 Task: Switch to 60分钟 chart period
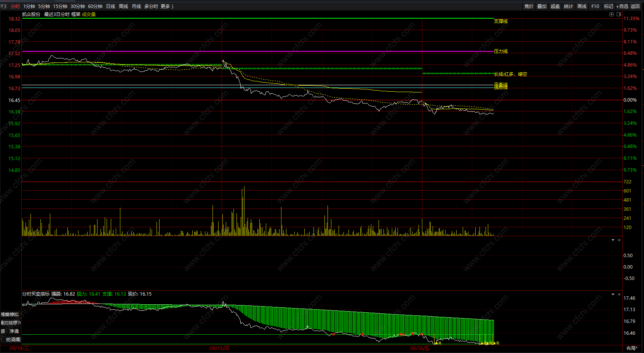click(95, 6)
